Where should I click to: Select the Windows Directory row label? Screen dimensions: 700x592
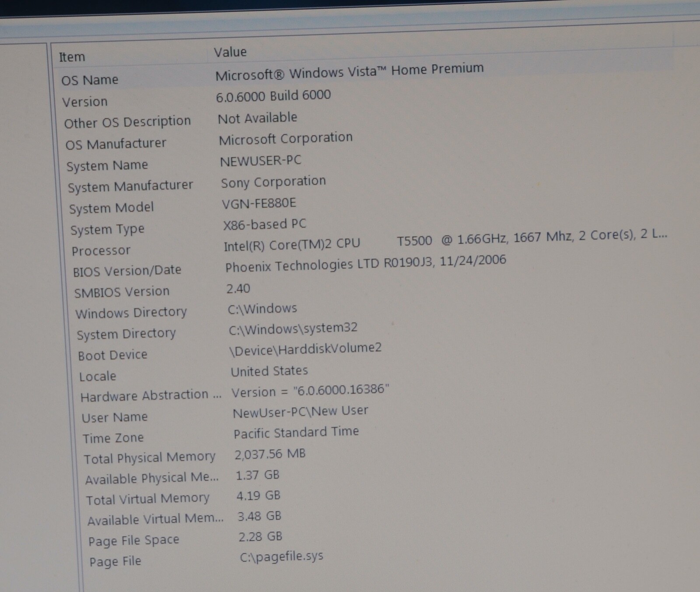pos(131,313)
